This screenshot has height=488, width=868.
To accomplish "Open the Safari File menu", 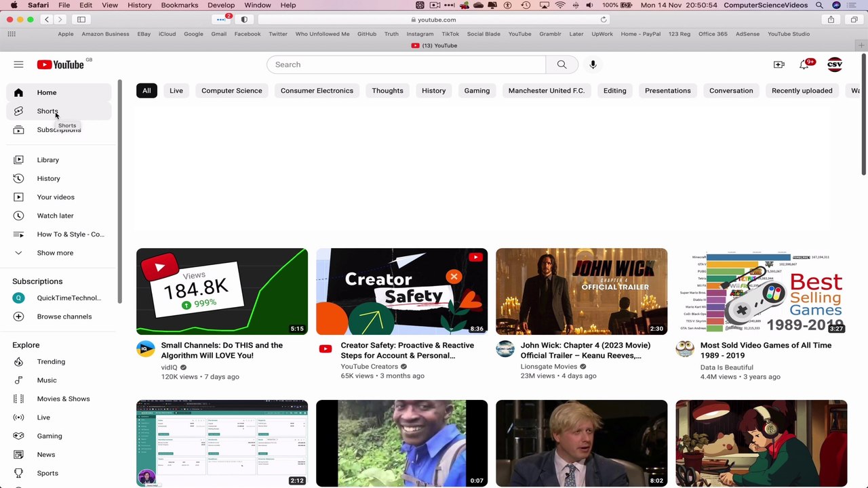I will [x=64, y=5].
